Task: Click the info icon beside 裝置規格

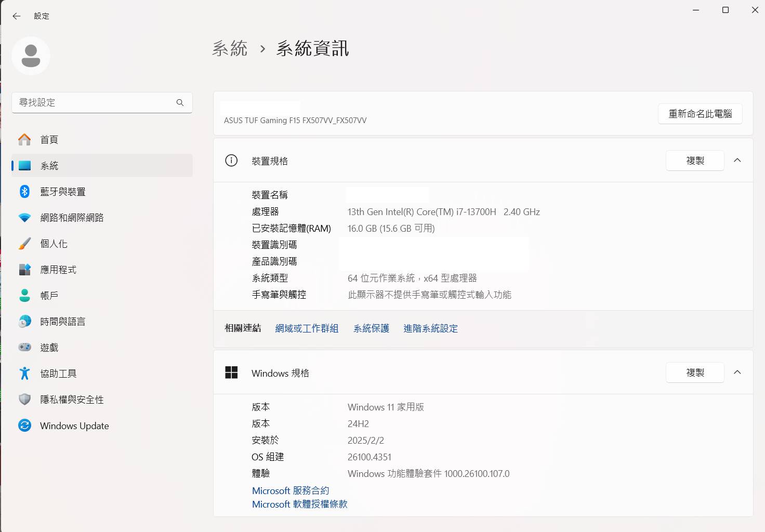Action: coord(231,161)
